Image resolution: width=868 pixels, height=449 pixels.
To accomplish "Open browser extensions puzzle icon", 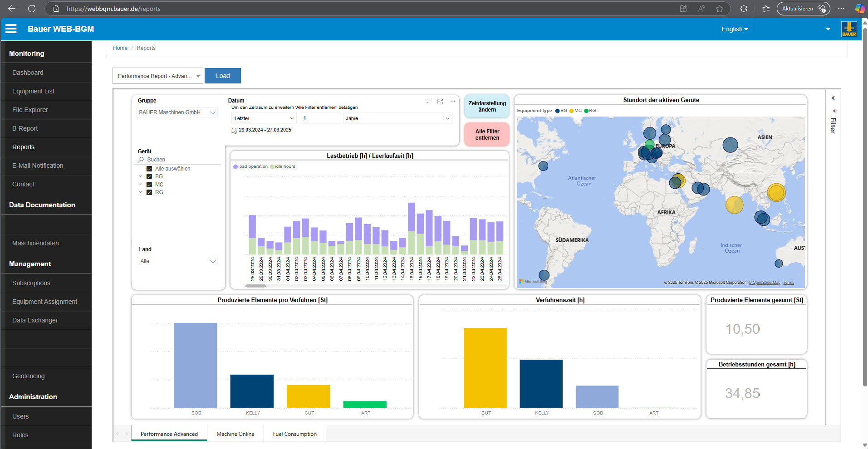I will click(x=744, y=9).
